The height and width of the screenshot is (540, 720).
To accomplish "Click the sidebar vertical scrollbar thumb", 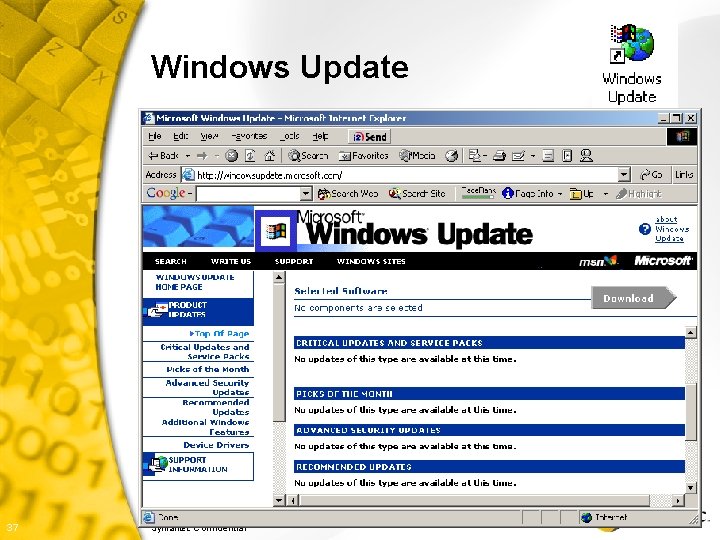I will [x=279, y=354].
